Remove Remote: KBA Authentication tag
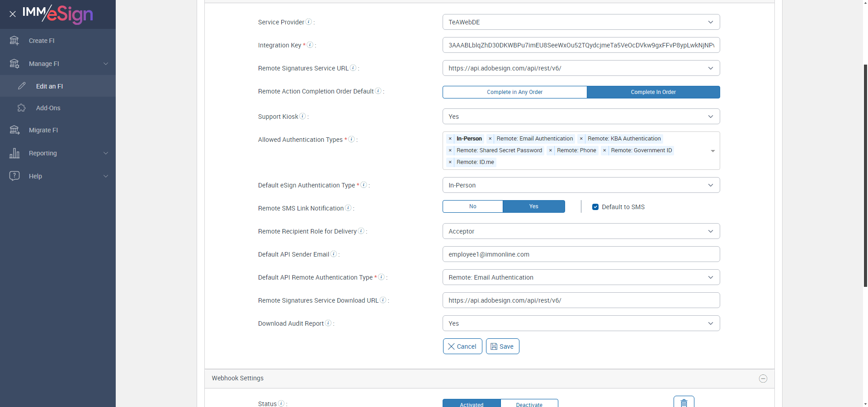 click(x=581, y=139)
